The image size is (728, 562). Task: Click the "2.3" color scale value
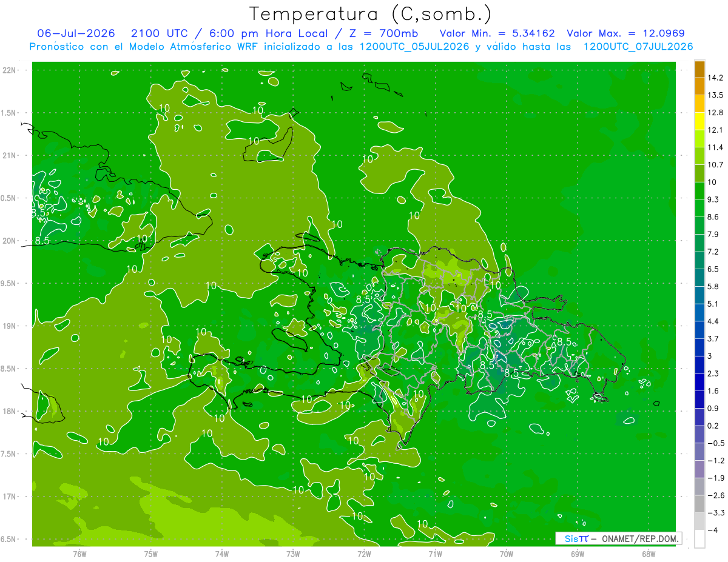pyautogui.click(x=713, y=373)
